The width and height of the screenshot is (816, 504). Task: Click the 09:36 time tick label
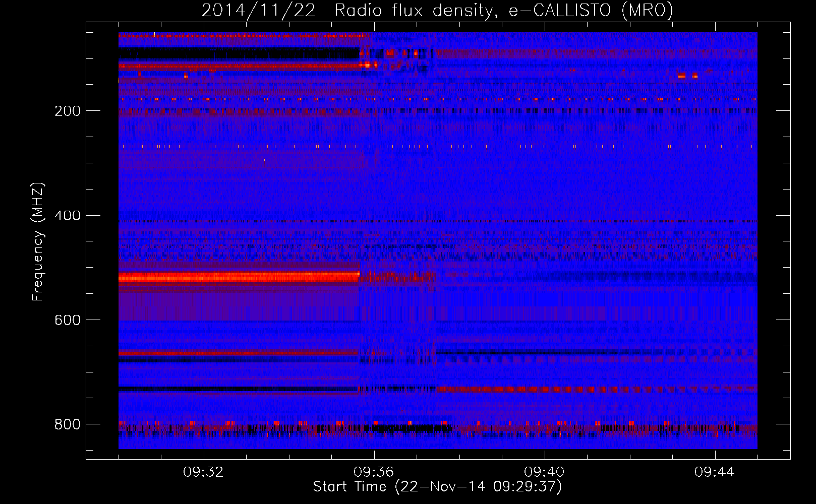(374, 472)
